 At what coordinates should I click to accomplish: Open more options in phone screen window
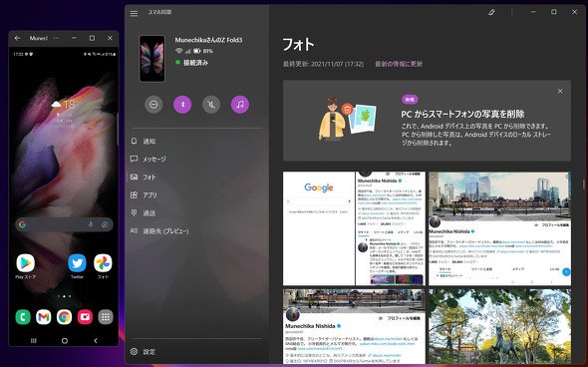click(x=56, y=38)
